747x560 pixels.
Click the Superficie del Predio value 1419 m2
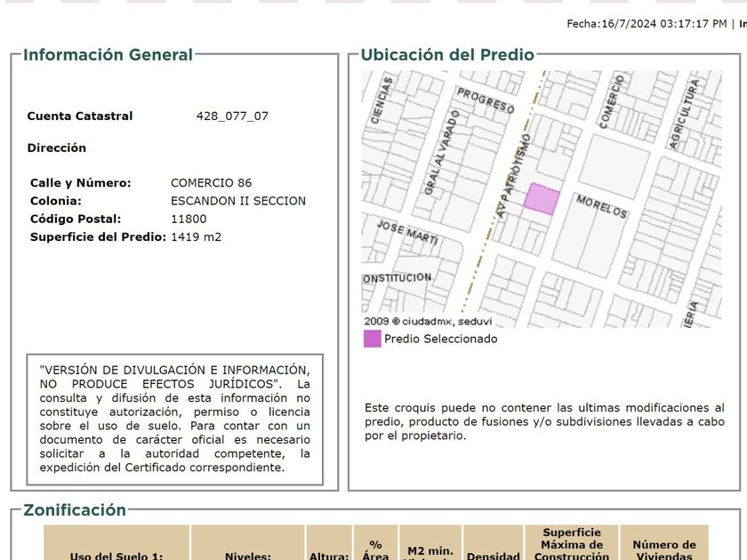(x=196, y=237)
